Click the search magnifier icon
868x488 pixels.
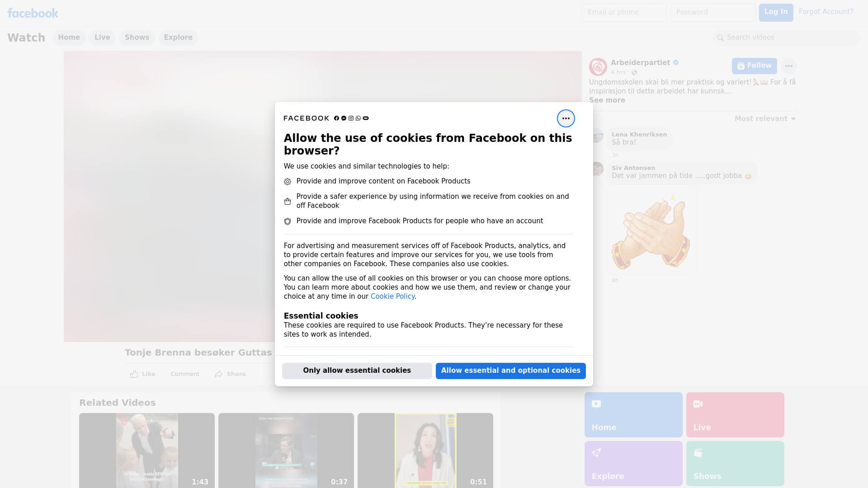click(x=720, y=38)
